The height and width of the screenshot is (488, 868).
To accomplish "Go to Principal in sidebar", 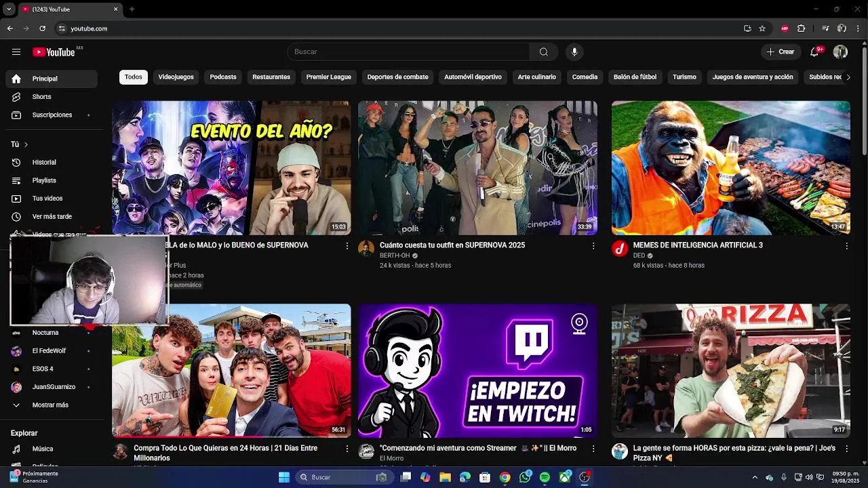I will (52, 79).
